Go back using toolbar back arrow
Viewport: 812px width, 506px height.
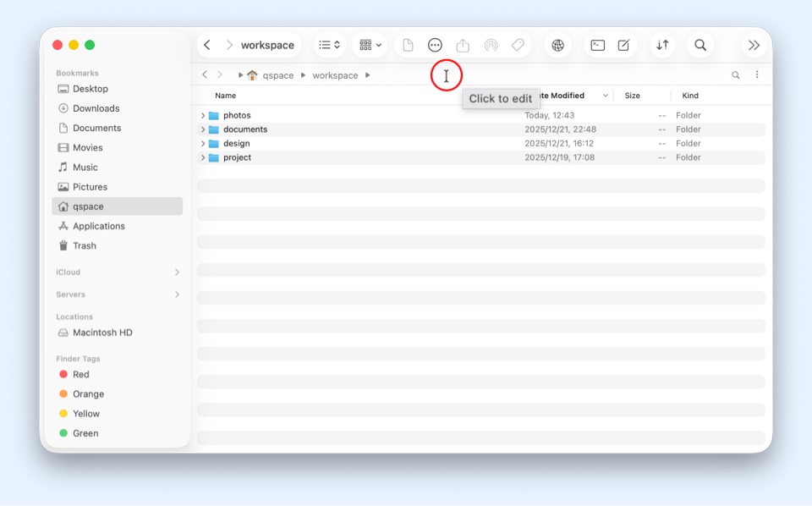tap(207, 46)
